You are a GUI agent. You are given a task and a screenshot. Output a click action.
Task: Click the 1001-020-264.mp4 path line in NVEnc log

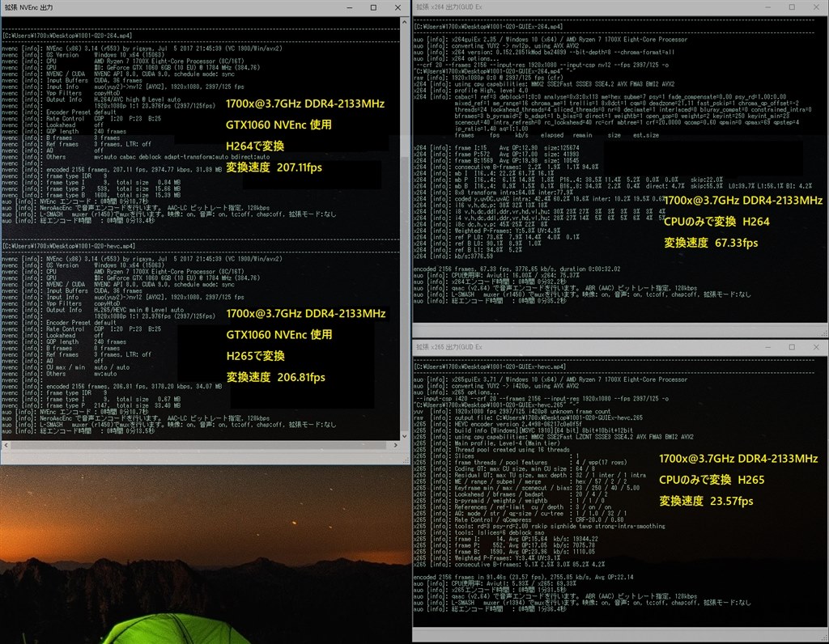coord(67,36)
